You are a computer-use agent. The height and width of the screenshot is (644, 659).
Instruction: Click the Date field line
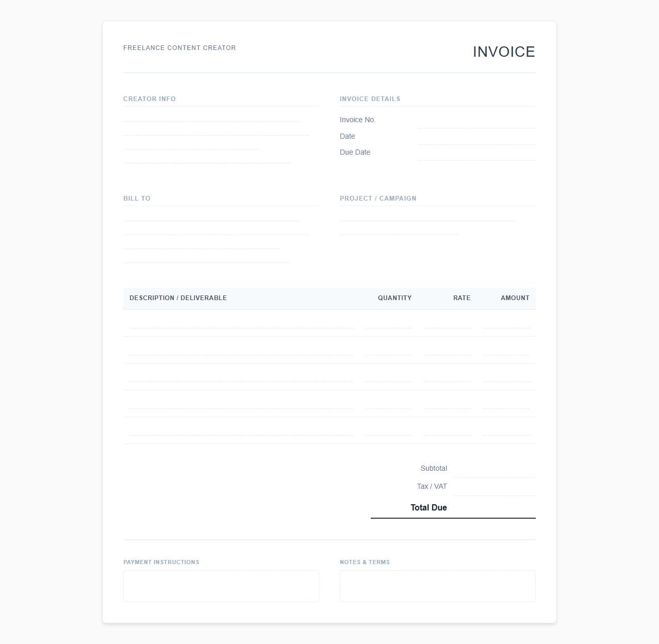pyautogui.click(x=477, y=137)
